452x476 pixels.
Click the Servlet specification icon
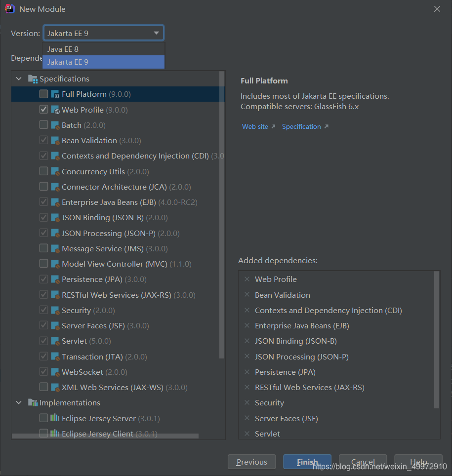(x=55, y=341)
